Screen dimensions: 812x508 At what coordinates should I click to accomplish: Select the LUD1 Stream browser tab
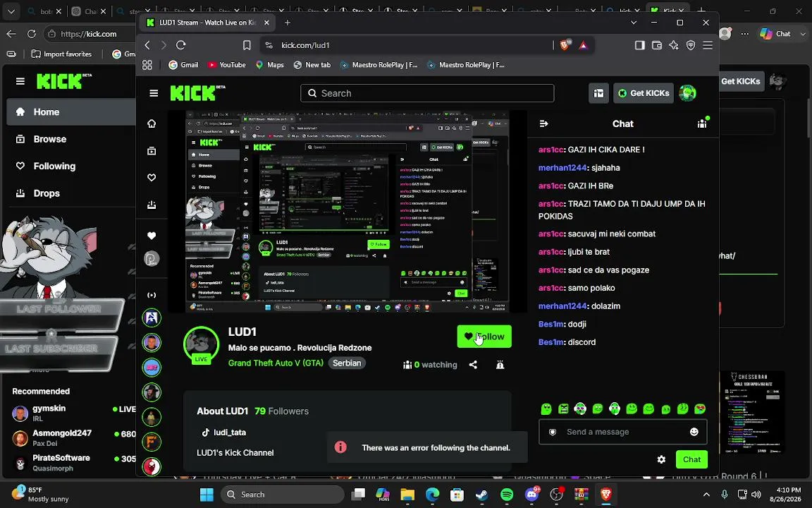pyautogui.click(x=208, y=23)
